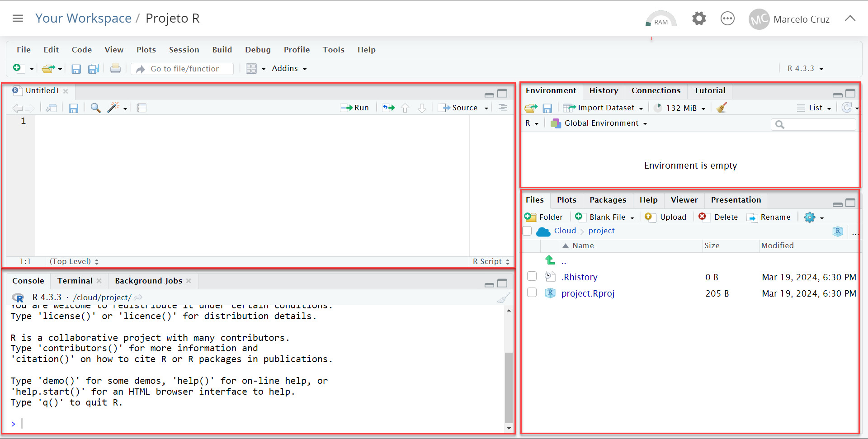Click the code tools magic wand icon
868x439 pixels.
tap(113, 107)
